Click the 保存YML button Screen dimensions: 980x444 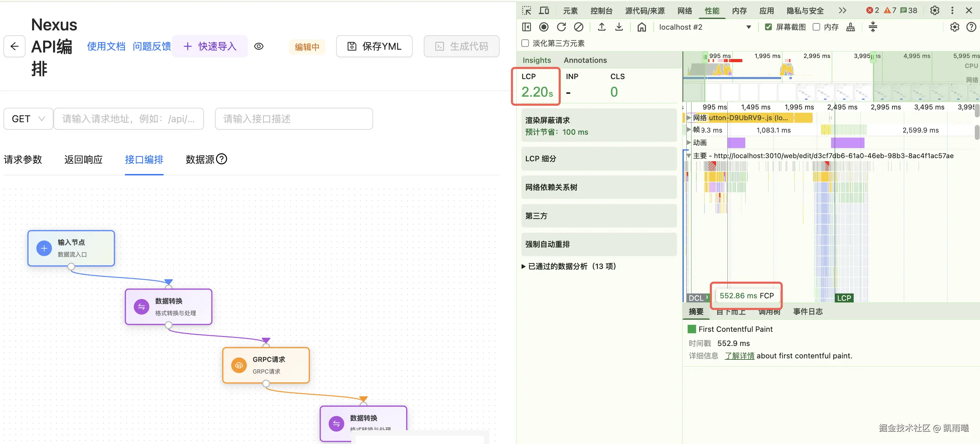(x=374, y=47)
